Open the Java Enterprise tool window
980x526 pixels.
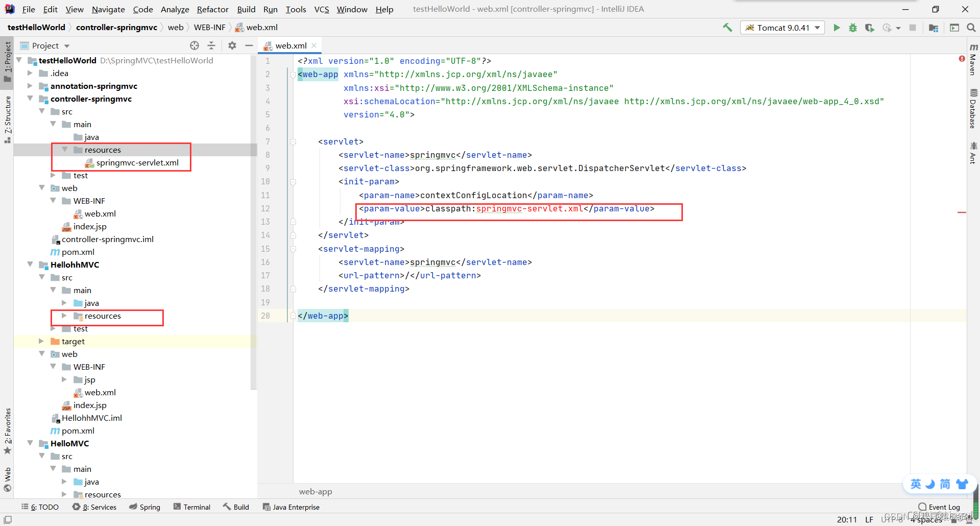point(291,507)
